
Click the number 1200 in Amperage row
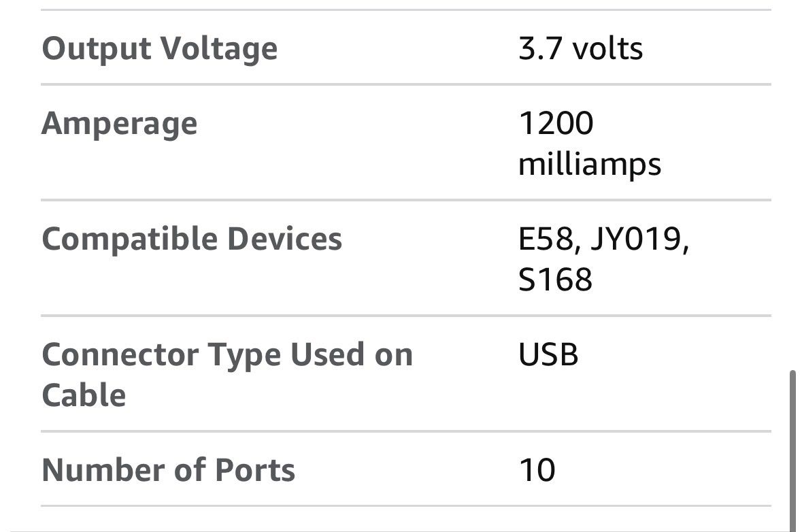click(556, 123)
